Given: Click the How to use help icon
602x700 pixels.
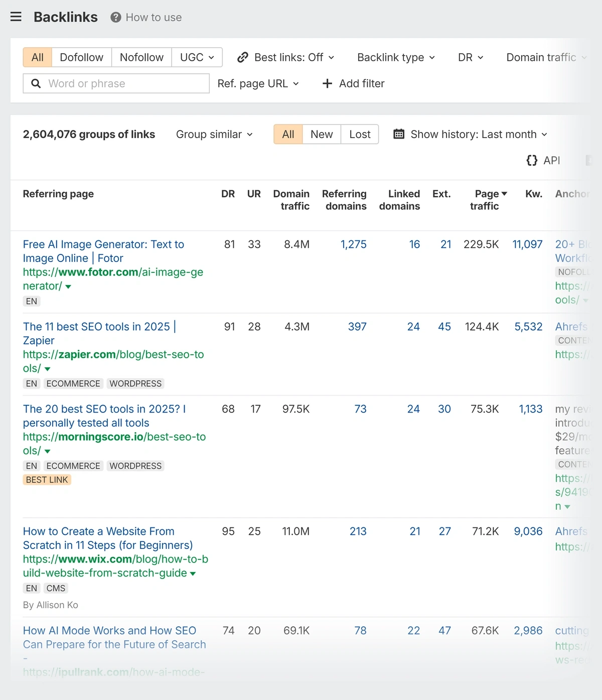Looking at the screenshot, I should tap(116, 18).
